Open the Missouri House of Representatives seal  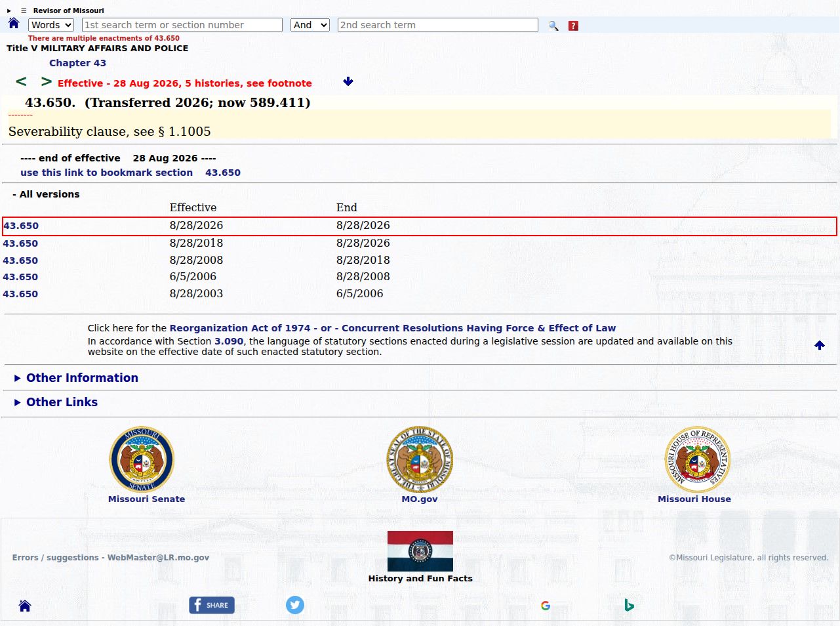698,459
